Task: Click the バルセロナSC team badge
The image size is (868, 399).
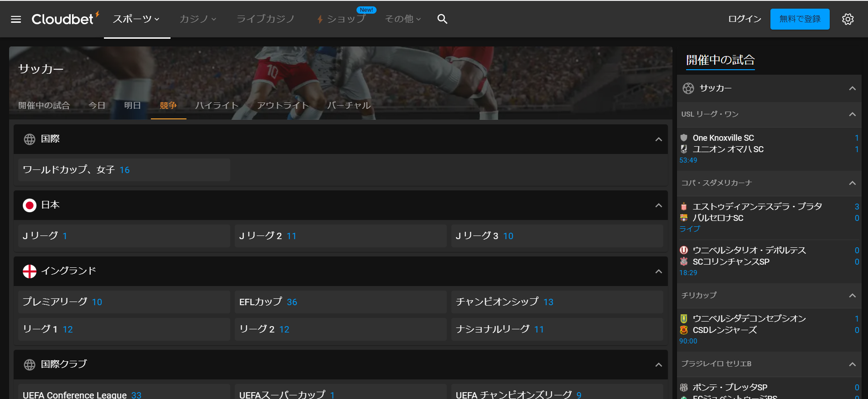Action: 684,218
